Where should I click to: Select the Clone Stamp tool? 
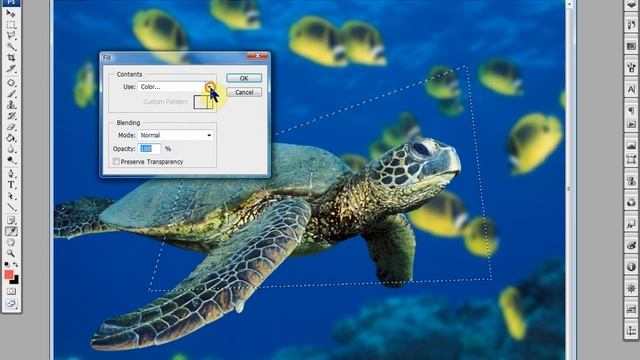[x=11, y=105]
